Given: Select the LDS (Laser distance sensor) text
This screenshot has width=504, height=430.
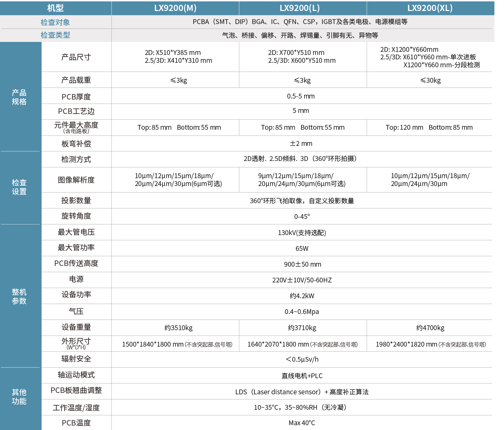Looking at the screenshot, I should tap(302, 392).
